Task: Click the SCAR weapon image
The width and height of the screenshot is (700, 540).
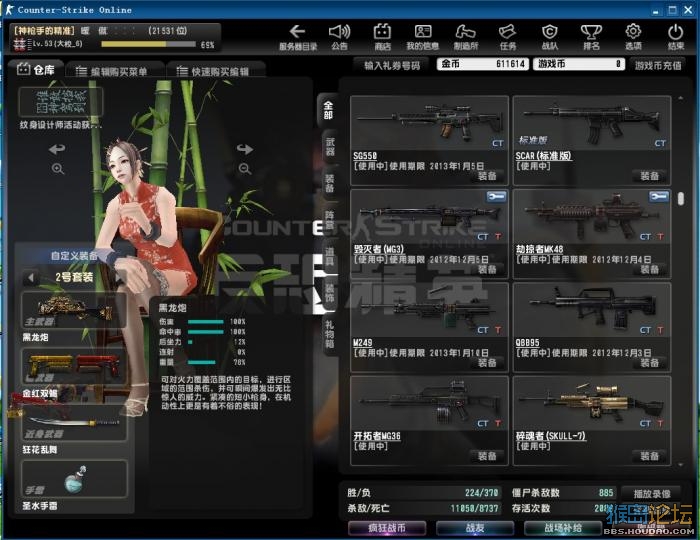Action: pos(592,123)
